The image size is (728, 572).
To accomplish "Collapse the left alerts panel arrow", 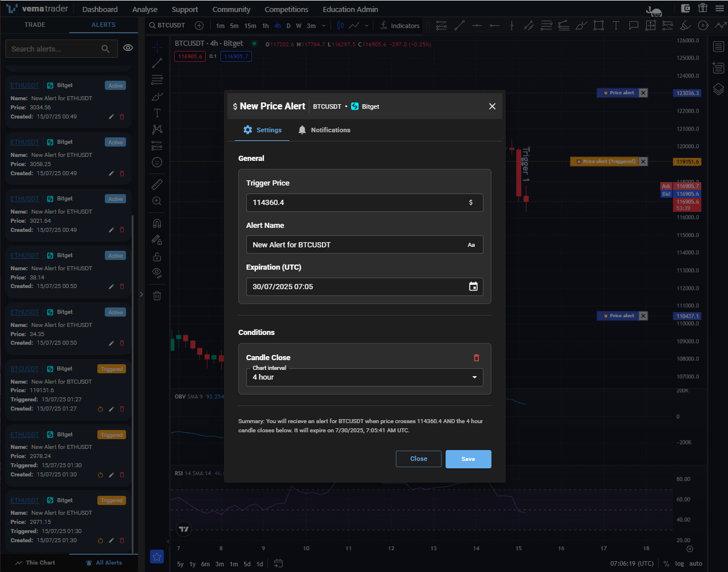I will click(141, 294).
